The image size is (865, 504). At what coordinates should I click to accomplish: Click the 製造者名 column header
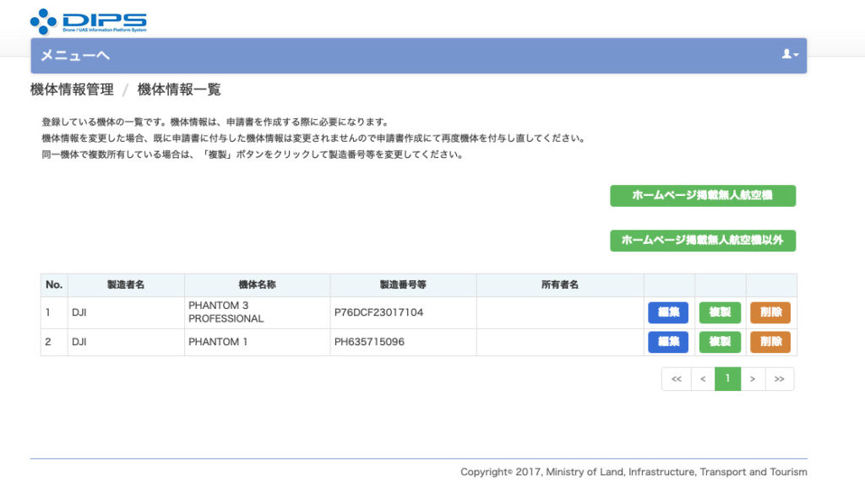[x=126, y=285]
